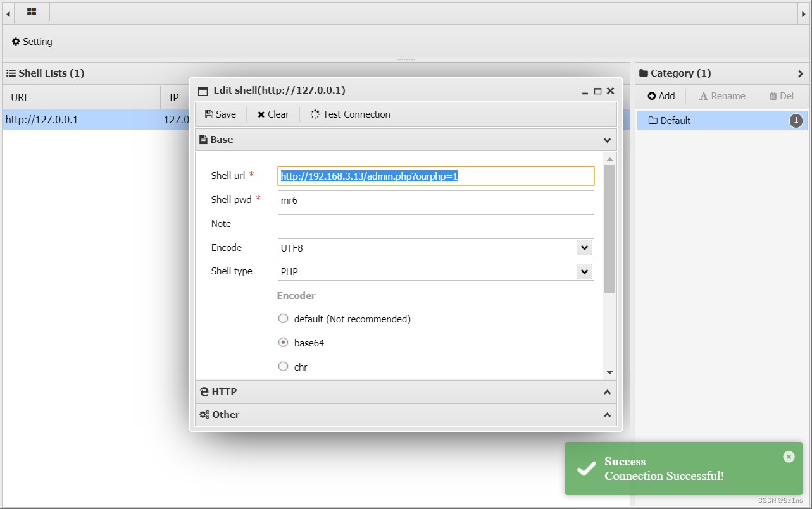Image resolution: width=812 pixels, height=509 pixels.
Task: Close the Edit shell dialog
Action: click(610, 91)
